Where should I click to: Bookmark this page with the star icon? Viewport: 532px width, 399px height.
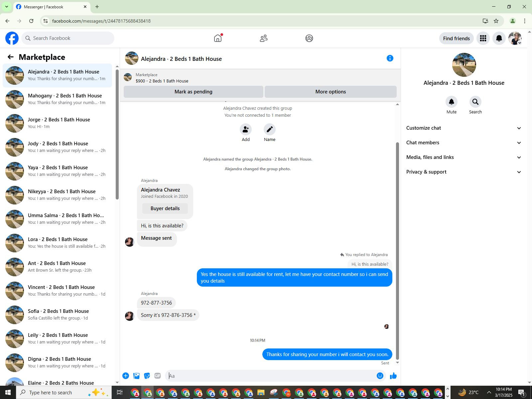click(496, 21)
